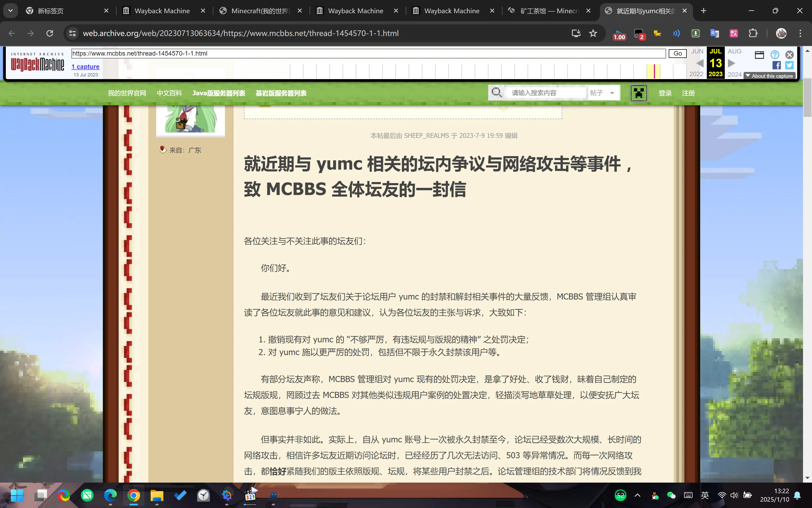The width and height of the screenshot is (812, 508).
Task: Close the 矿工茶馆 tab
Action: [588, 11]
